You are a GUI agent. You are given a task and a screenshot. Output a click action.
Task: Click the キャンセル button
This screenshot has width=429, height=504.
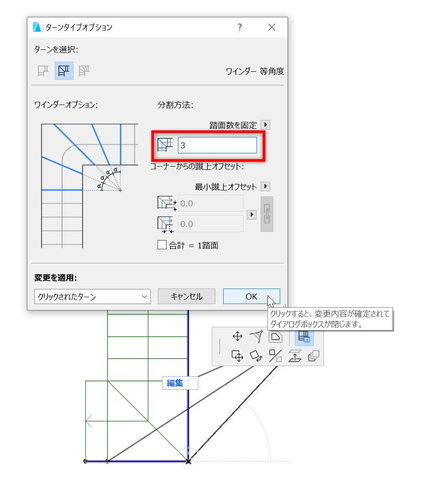tap(186, 296)
